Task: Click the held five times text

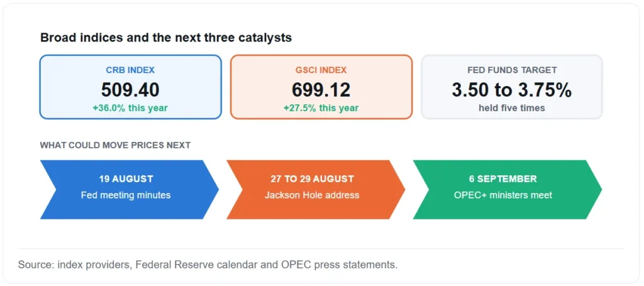Action: click(x=512, y=108)
